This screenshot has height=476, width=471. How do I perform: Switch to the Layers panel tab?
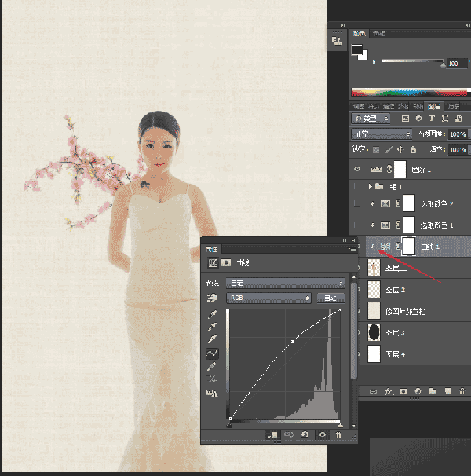[x=434, y=106]
